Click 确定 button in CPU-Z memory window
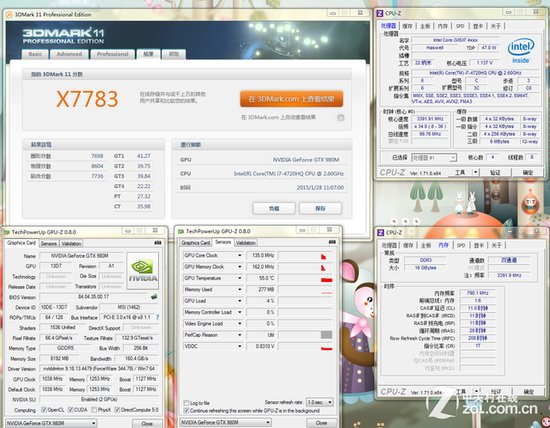Image resolution: width=550 pixels, height=428 pixels. 529,391
